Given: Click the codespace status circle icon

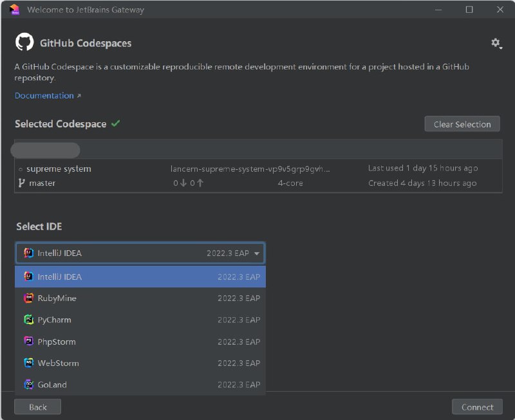Looking at the screenshot, I should pyautogui.click(x=21, y=169).
